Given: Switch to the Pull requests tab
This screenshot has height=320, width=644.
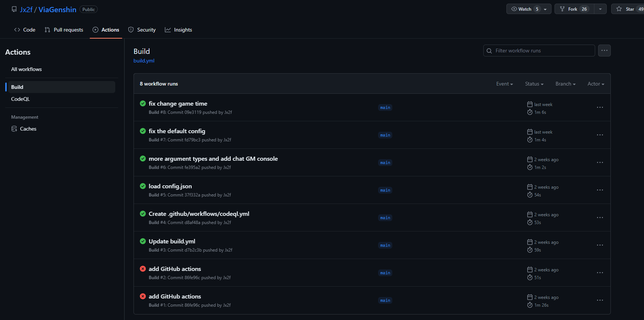Looking at the screenshot, I should click(64, 30).
